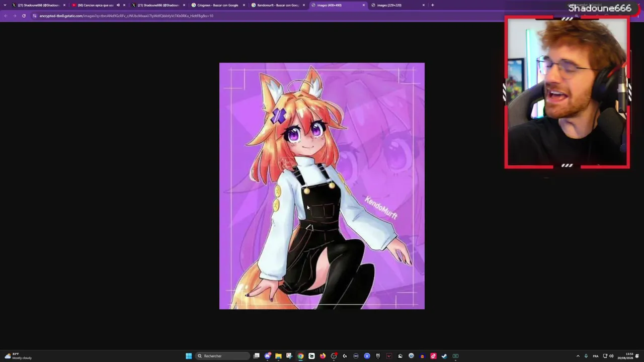Switch to the Crisgreen Google search tab
Viewport: 644px width, 362px height.
click(x=217, y=5)
